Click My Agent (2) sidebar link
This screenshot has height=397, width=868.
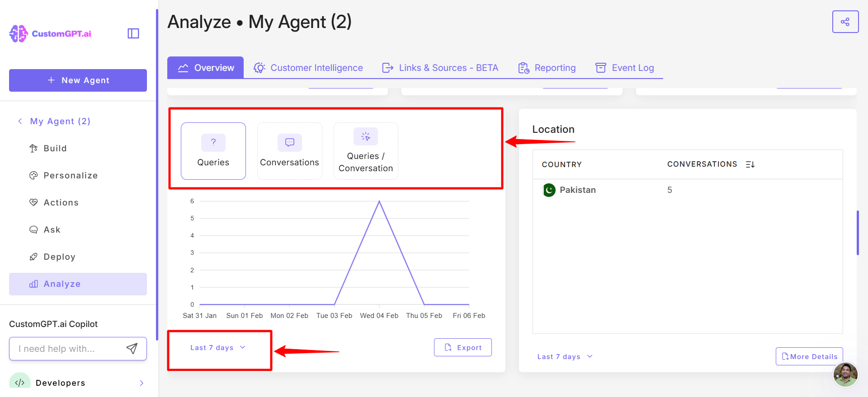(x=60, y=121)
